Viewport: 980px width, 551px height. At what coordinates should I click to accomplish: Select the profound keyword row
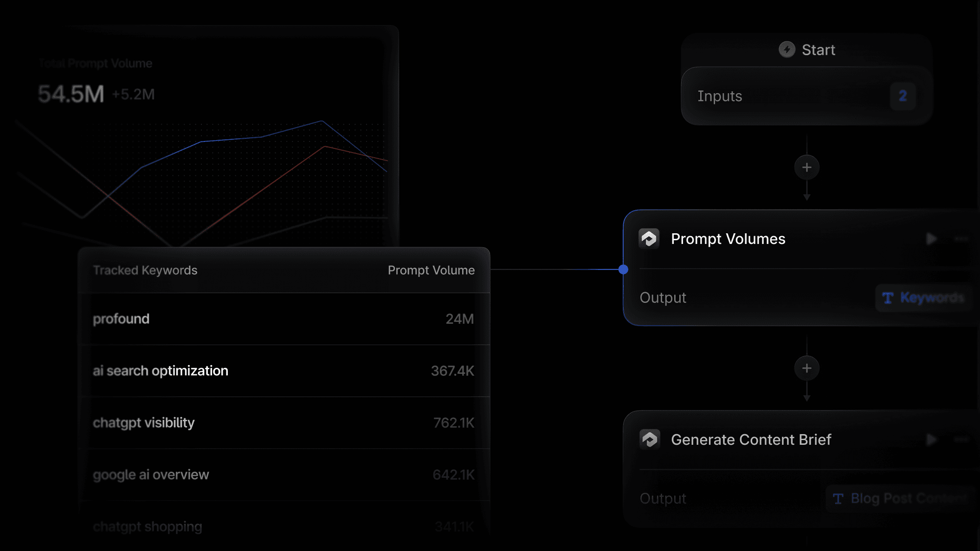(x=283, y=319)
